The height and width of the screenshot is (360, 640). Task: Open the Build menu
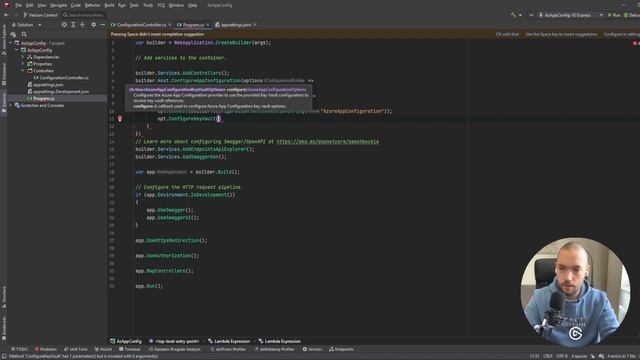click(109, 5)
